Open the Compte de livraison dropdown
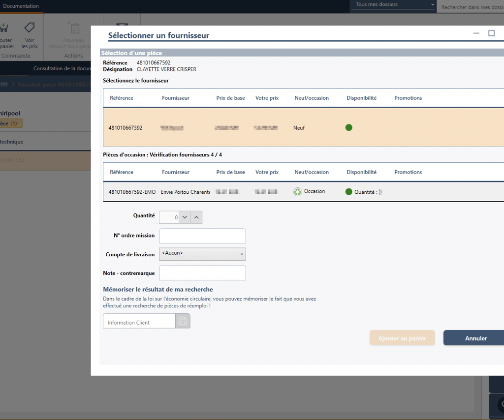 (x=202, y=254)
